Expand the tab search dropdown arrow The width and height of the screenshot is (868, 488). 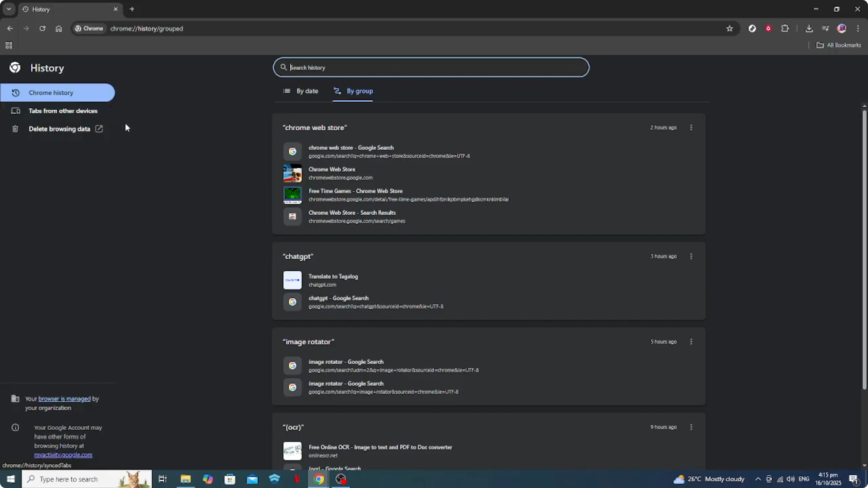click(9, 9)
